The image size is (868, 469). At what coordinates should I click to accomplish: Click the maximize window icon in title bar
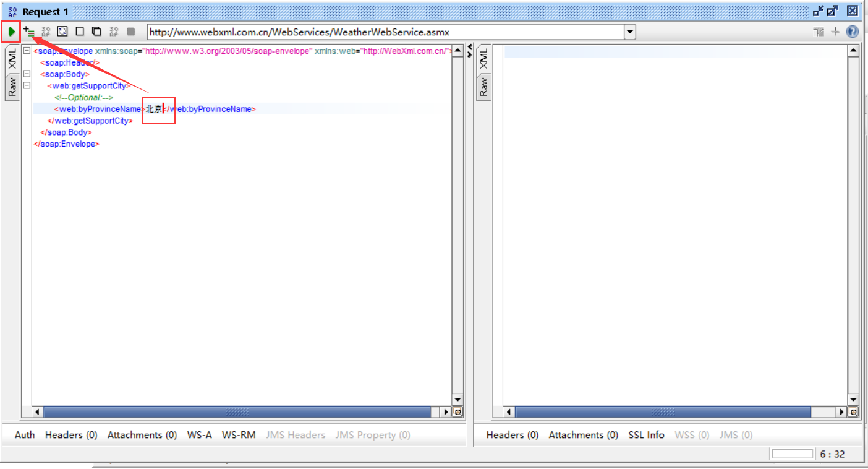coord(833,11)
